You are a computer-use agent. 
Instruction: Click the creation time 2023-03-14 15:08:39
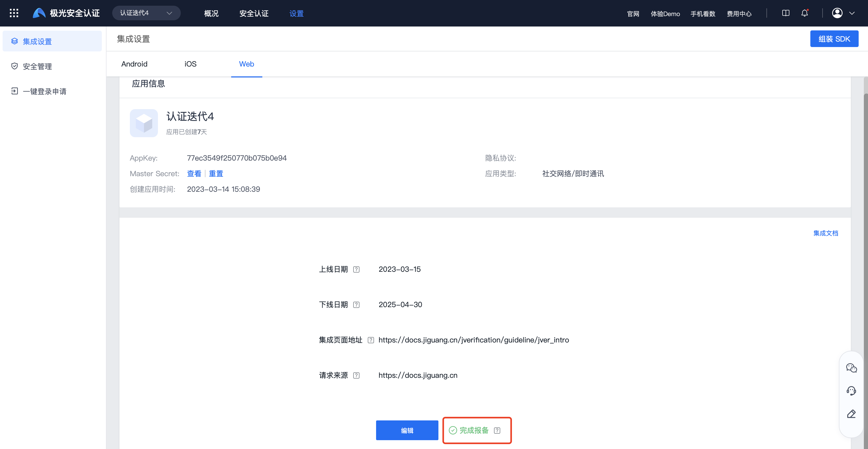coord(223,189)
